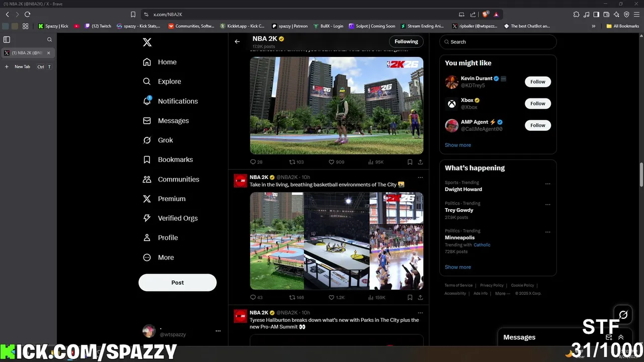
Task: Open Verified Orgs in sidebar
Action: click(x=170, y=218)
